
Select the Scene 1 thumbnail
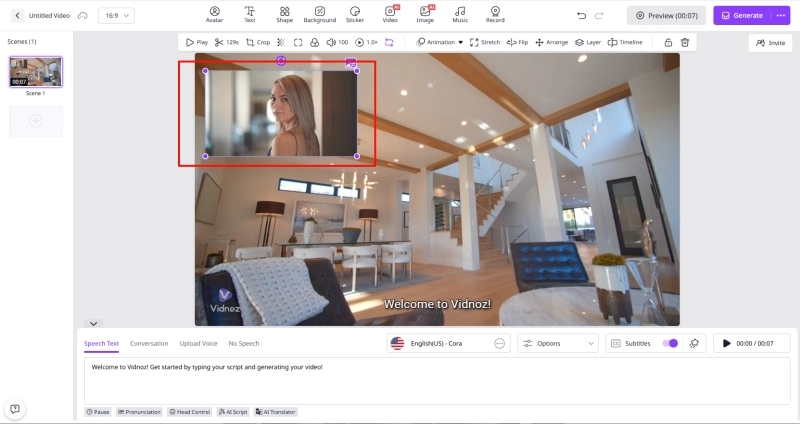tap(36, 71)
